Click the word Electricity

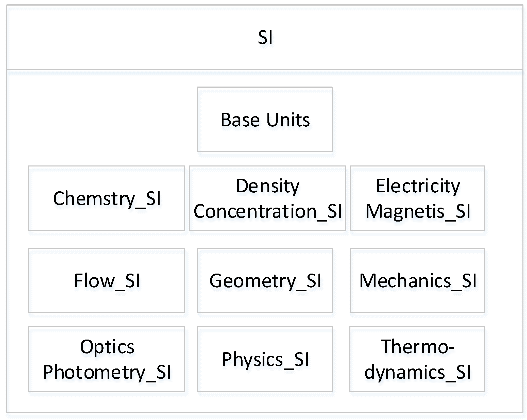point(418,186)
